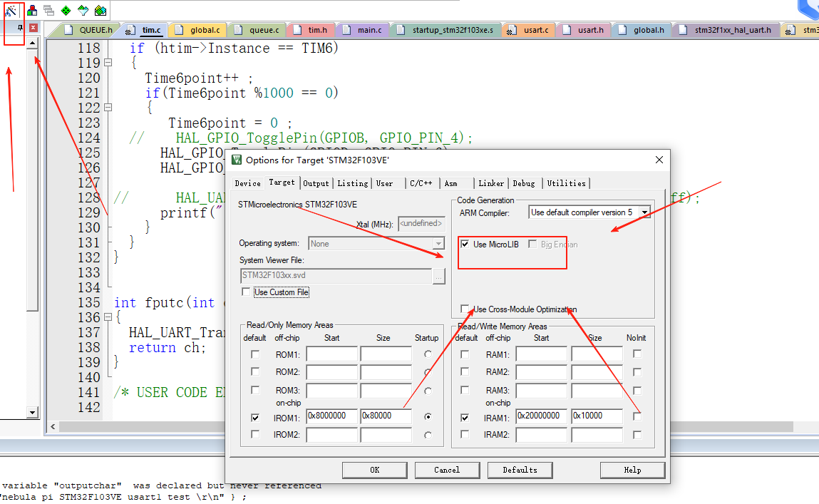Click OK in the Options dialog
Viewport: 819px width, 504px height.
[374, 470]
